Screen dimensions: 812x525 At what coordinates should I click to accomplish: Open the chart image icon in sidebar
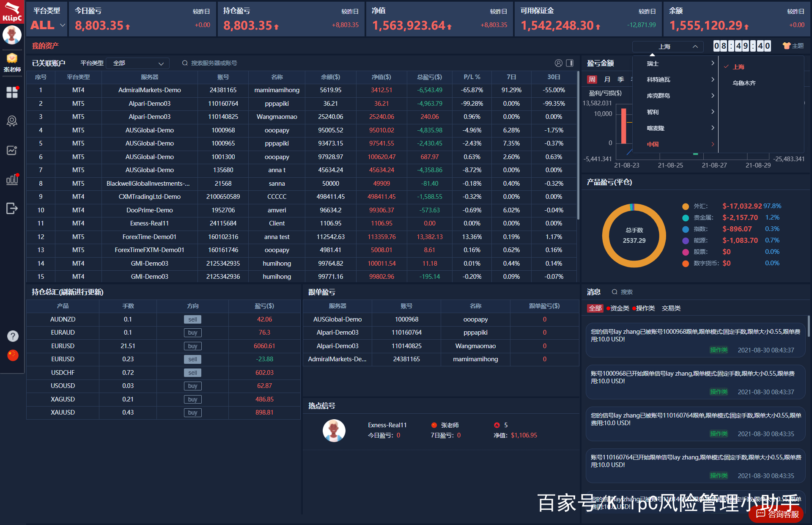pyautogui.click(x=12, y=150)
